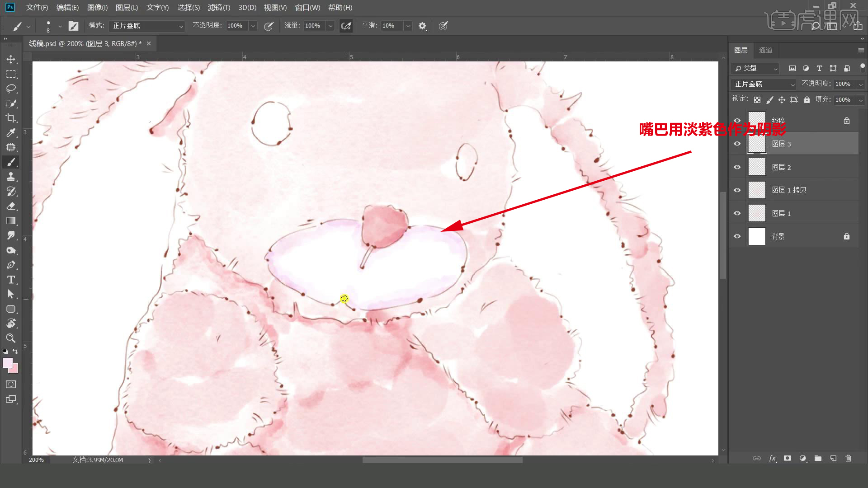868x488 pixels.
Task: Select the Lasso tool
Action: point(11,89)
